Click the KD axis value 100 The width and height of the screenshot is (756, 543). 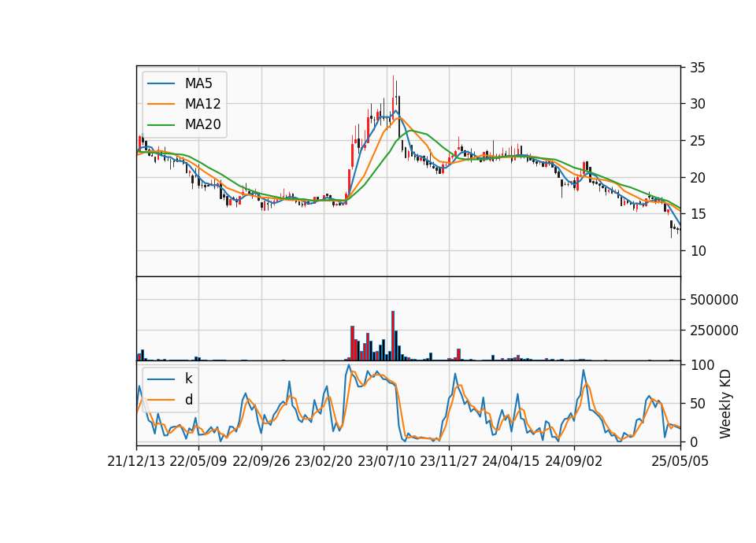pos(702,365)
